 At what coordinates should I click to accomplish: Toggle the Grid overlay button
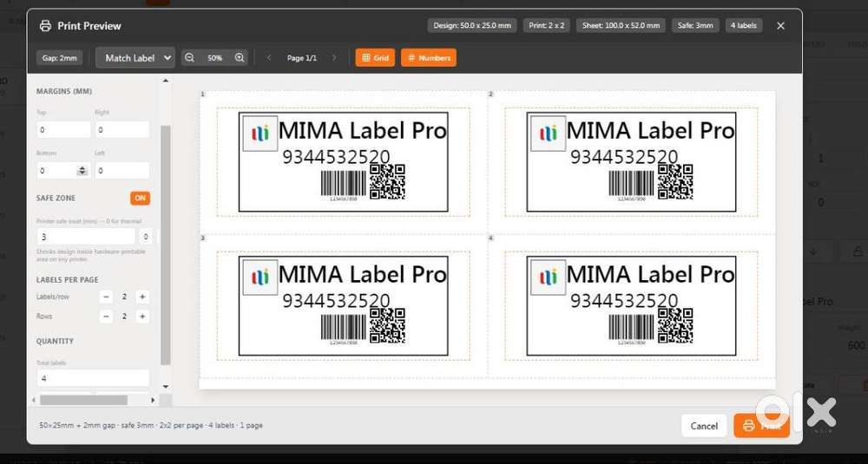[375, 57]
